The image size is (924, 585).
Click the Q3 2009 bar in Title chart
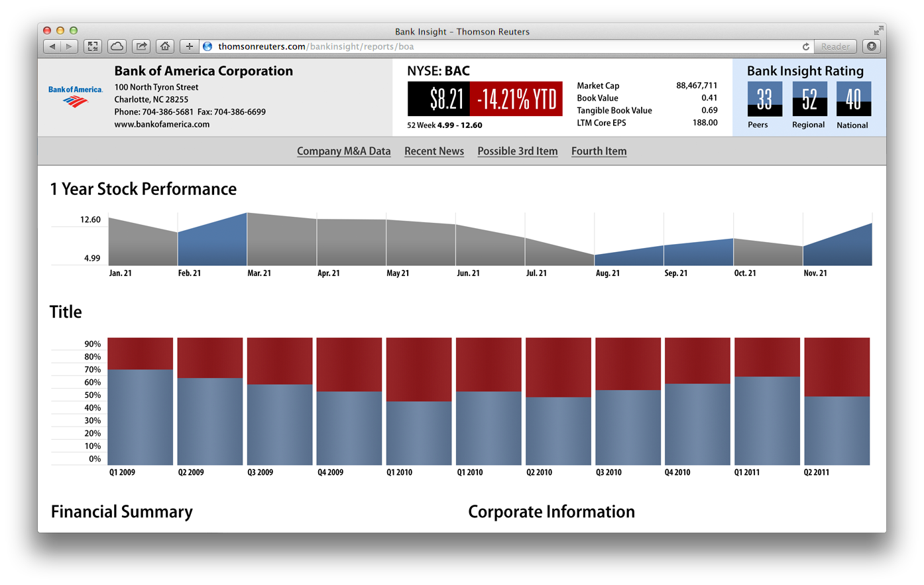click(280, 401)
